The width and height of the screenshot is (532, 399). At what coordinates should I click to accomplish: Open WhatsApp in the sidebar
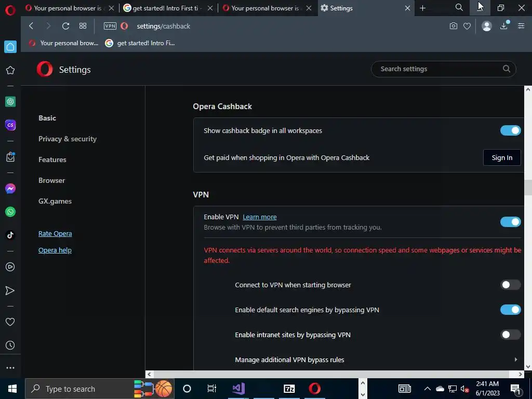coord(10,212)
